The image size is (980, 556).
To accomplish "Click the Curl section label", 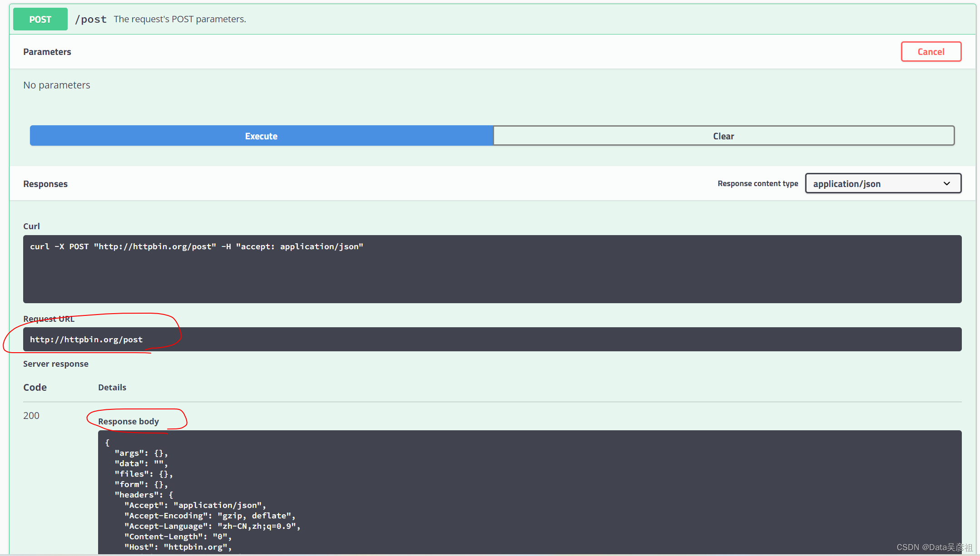I will pos(31,226).
